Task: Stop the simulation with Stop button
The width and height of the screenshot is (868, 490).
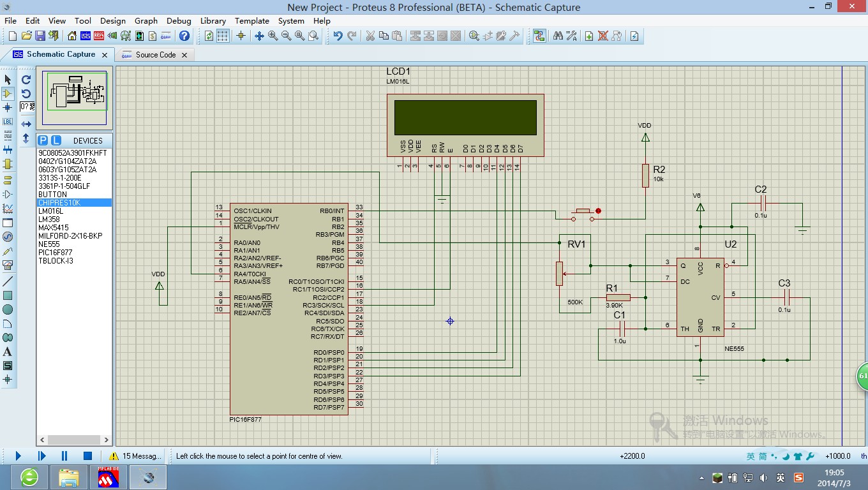Action: point(87,456)
